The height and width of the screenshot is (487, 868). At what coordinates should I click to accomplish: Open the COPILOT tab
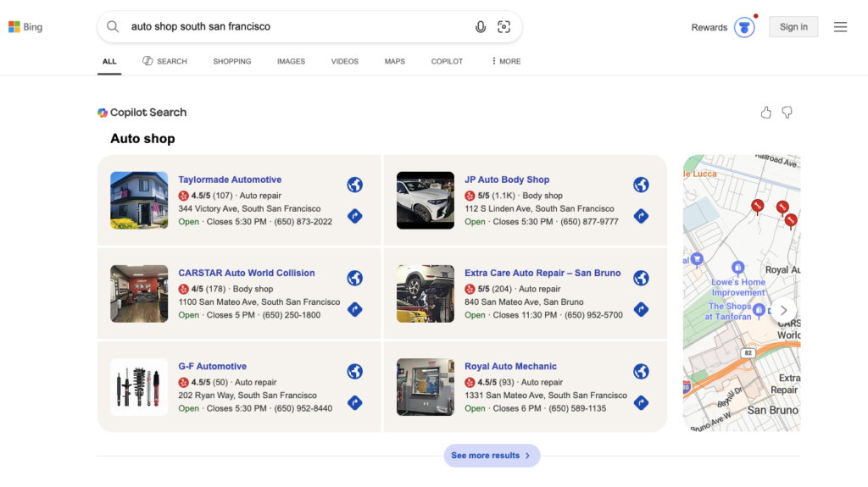[x=447, y=62]
